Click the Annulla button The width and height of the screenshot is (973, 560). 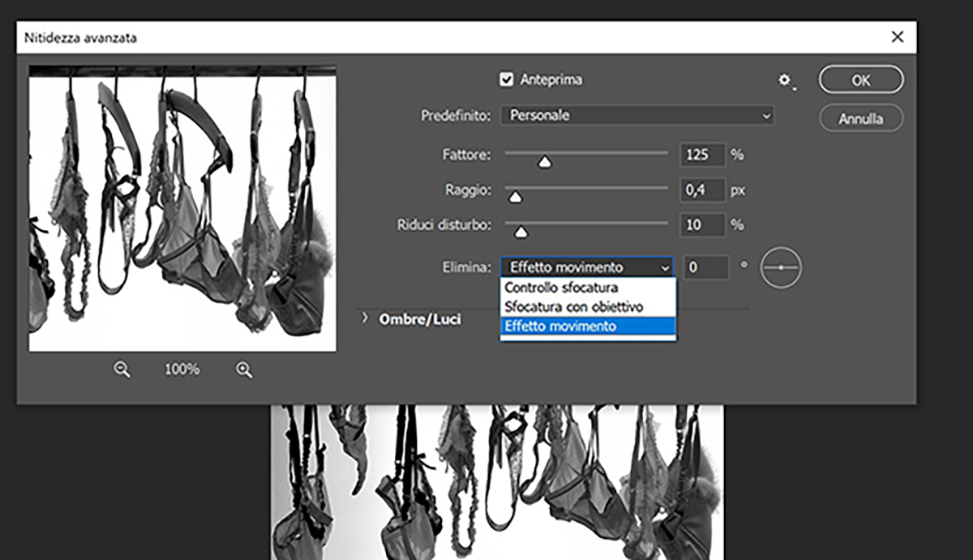[x=860, y=118]
